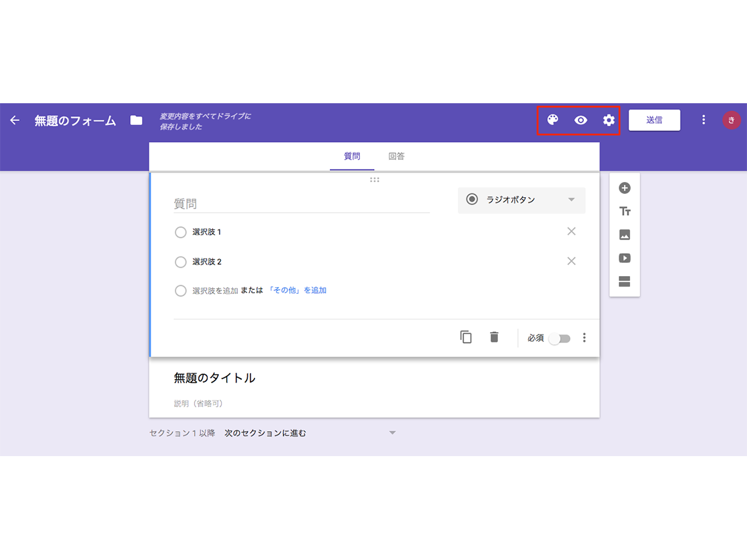The height and width of the screenshot is (560, 747).
Task: Preview the form with the eye icon
Action: pyautogui.click(x=580, y=120)
